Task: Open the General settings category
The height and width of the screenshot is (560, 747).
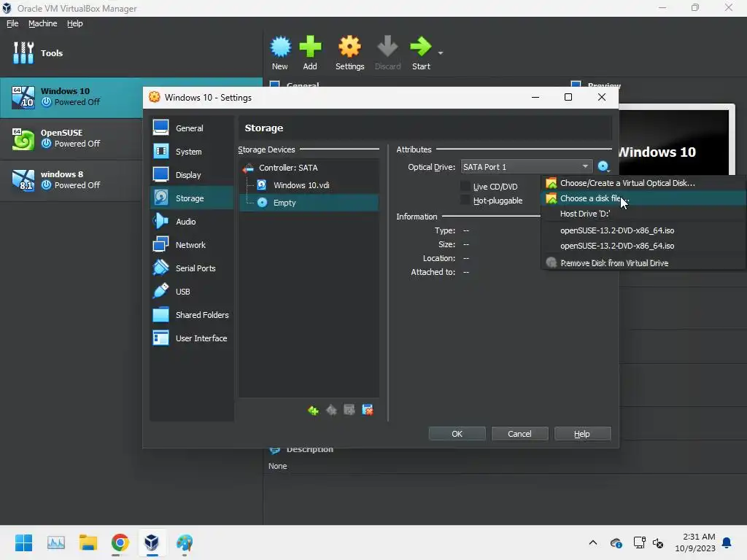Action: pos(192,128)
